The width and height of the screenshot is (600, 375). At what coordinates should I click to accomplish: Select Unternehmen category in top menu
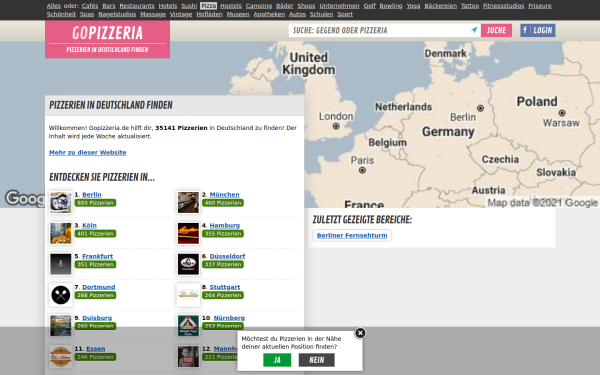coord(339,6)
